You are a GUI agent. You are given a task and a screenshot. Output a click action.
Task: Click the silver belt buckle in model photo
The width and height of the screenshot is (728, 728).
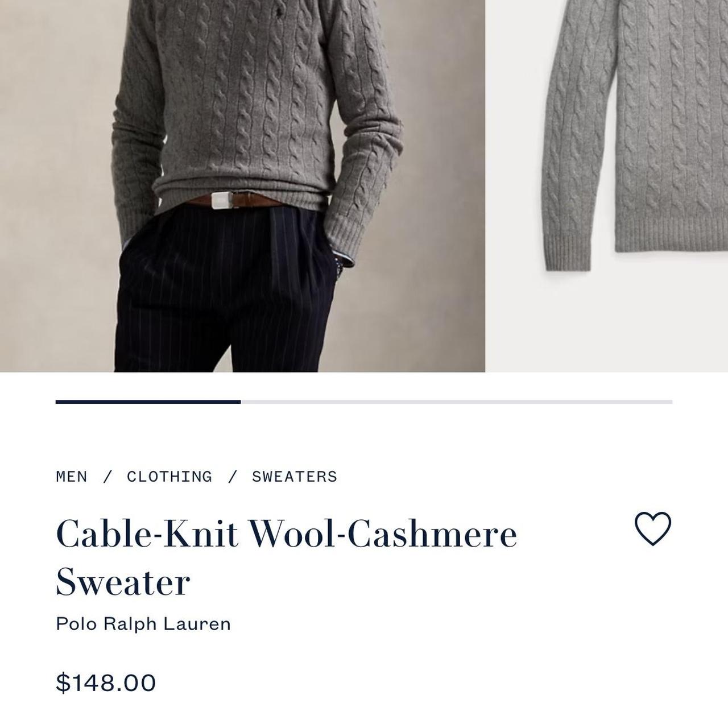(221, 201)
